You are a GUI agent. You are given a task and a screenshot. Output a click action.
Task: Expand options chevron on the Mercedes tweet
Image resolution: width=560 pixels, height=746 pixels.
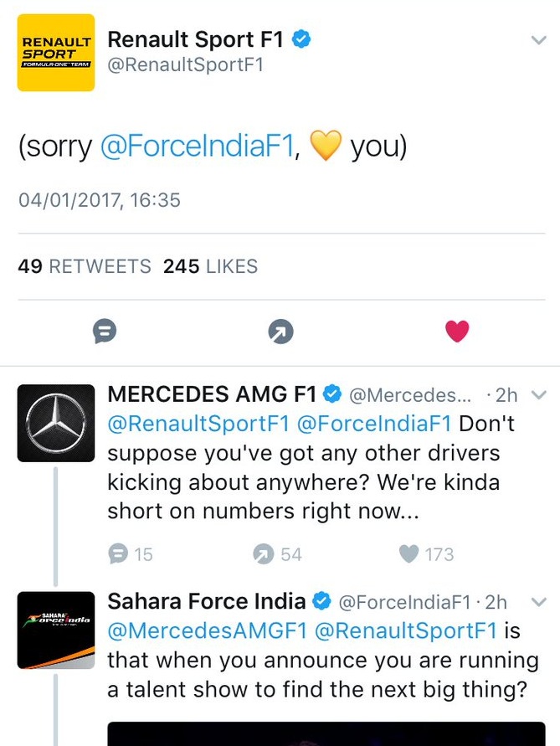(x=538, y=394)
